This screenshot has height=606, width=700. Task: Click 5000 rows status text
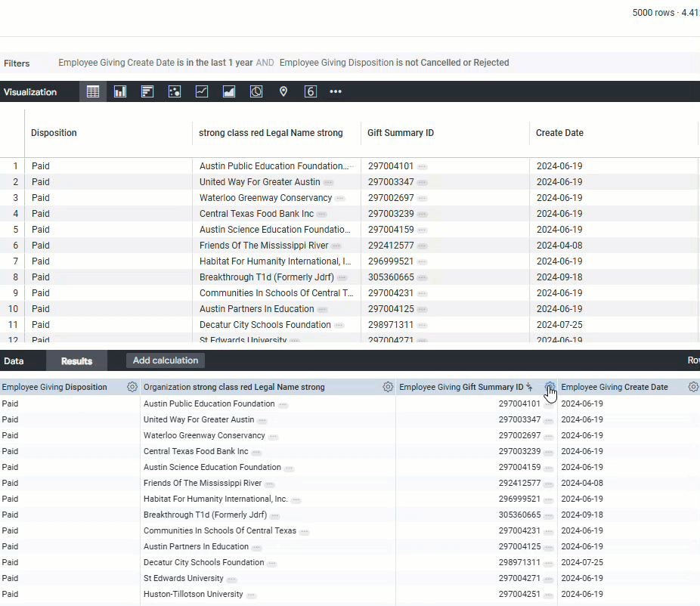[x=653, y=13]
